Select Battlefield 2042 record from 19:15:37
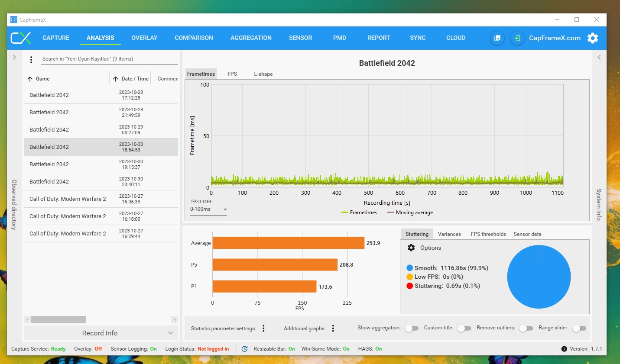The image size is (620, 364). click(x=101, y=164)
